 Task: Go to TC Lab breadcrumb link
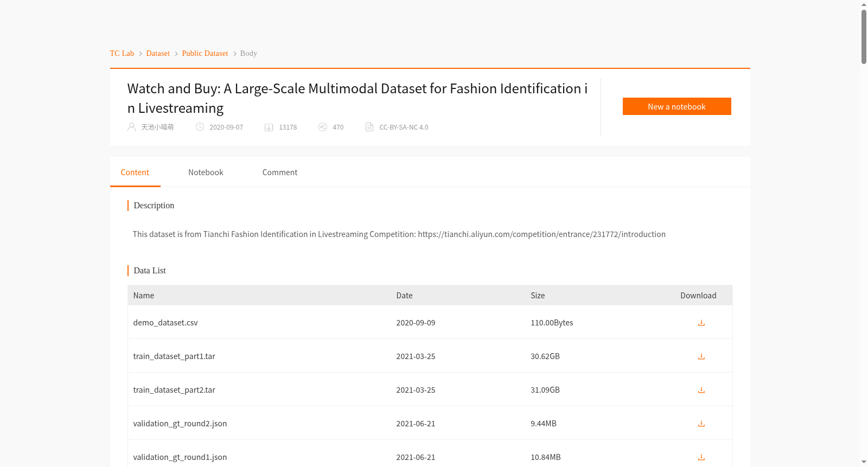[x=122, y=53]
